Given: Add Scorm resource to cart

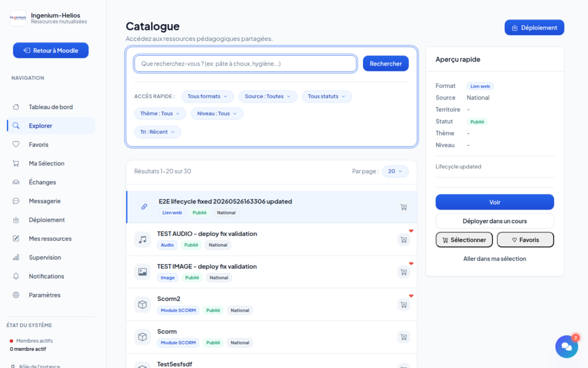Looking at the screenshot, I should click(x=404, y=337).
